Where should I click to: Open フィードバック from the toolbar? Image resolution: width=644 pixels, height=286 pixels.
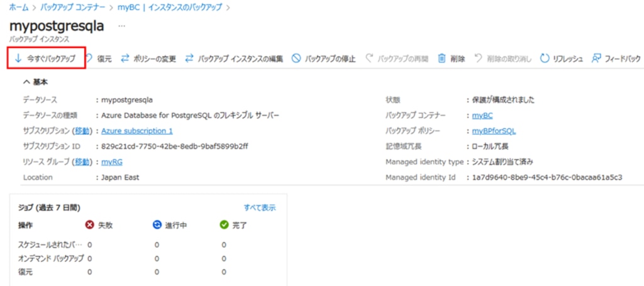point(623,59)
